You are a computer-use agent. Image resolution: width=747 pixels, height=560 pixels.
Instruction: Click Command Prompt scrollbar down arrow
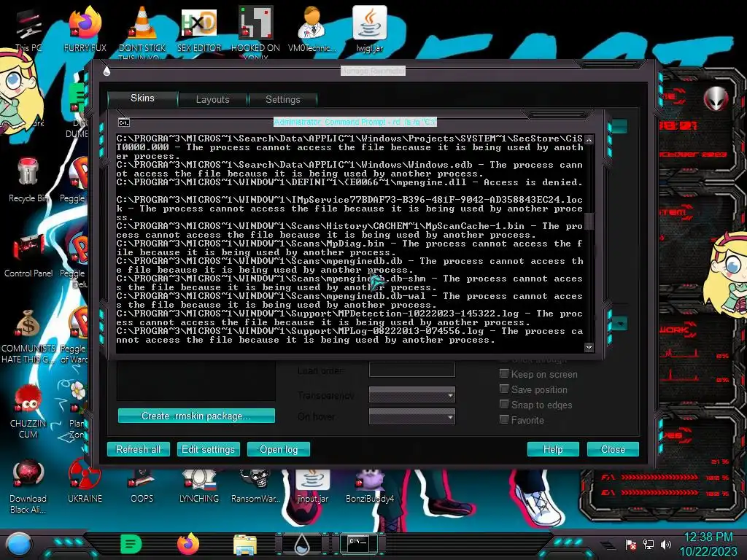tap(589, 347)
